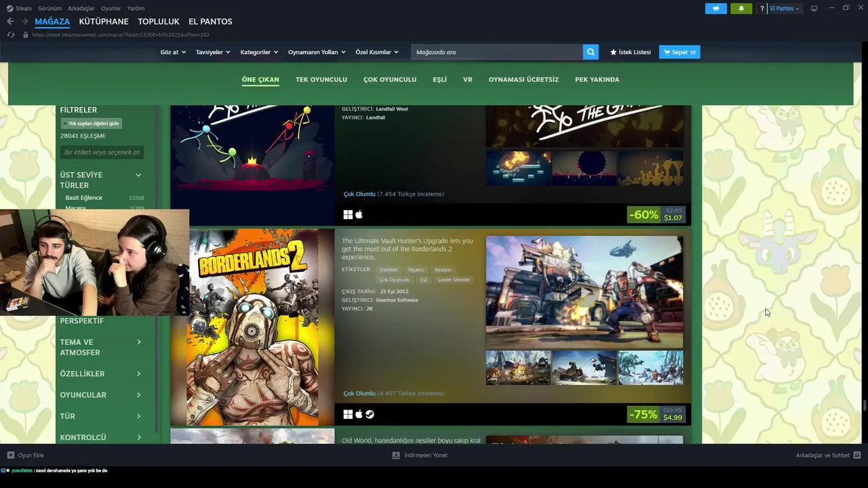
Task: Open the EL PANTOS profile tab
Action: [x=210, y=22]
